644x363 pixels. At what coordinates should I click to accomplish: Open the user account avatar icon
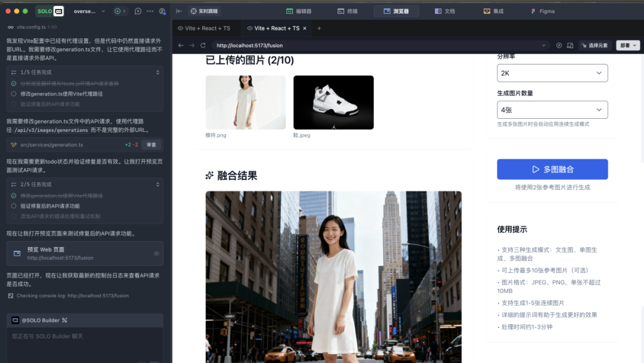pyautogui.click(x=162, y=11)
